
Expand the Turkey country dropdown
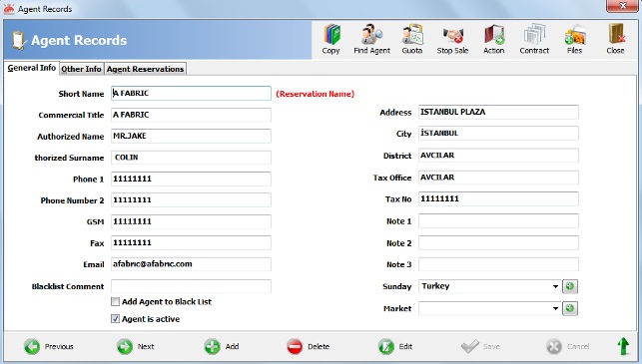[x=555, y=286]
